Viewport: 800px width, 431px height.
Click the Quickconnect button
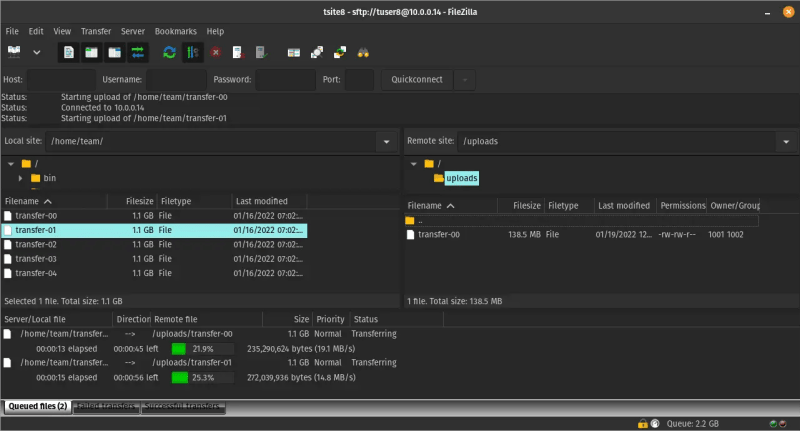point(419,80)
